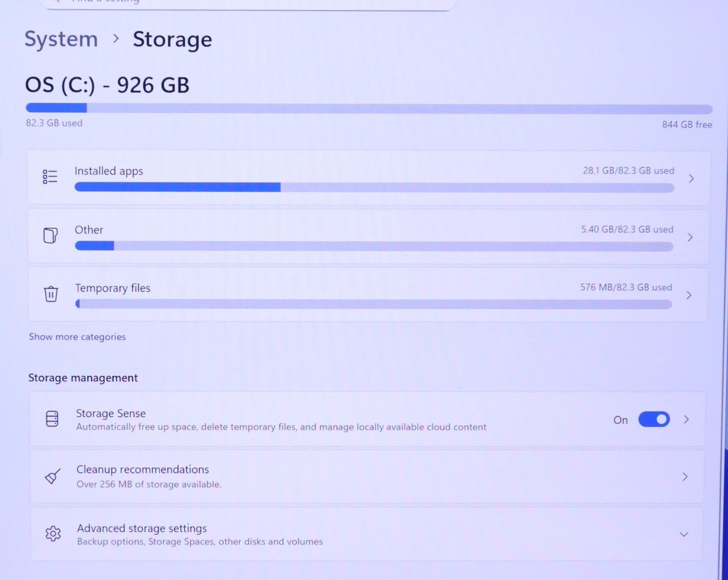Click the Advanced storage settings gear icon

(53, 534)
